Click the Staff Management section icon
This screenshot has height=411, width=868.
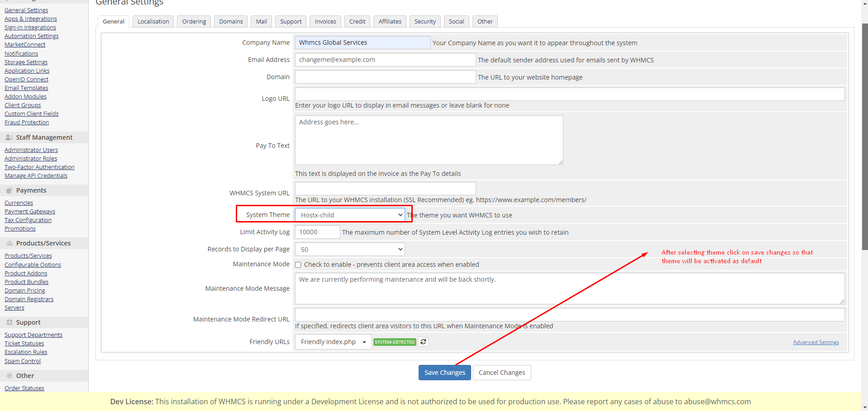coord(9,137)
